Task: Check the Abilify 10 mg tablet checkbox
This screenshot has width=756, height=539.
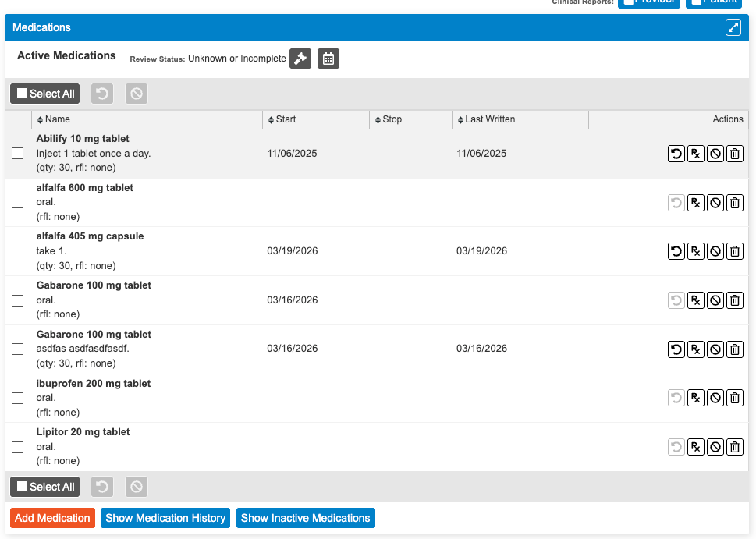Action: 18,154
